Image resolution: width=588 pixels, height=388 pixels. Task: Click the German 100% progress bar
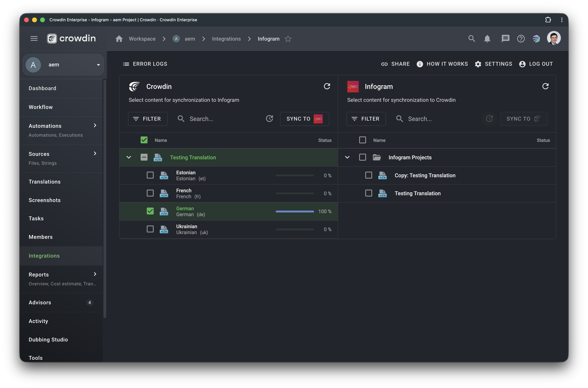295,212
